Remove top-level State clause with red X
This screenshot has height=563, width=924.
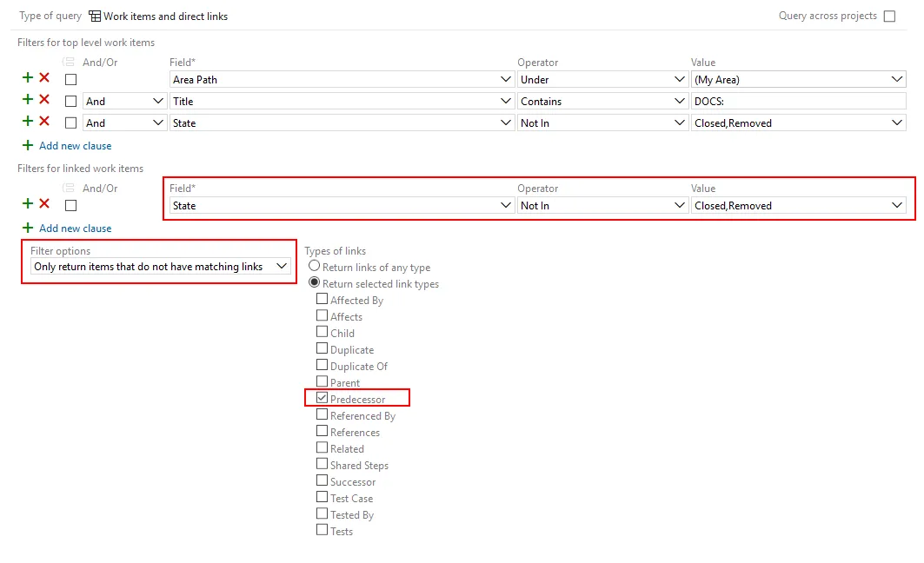coord(44,122)
